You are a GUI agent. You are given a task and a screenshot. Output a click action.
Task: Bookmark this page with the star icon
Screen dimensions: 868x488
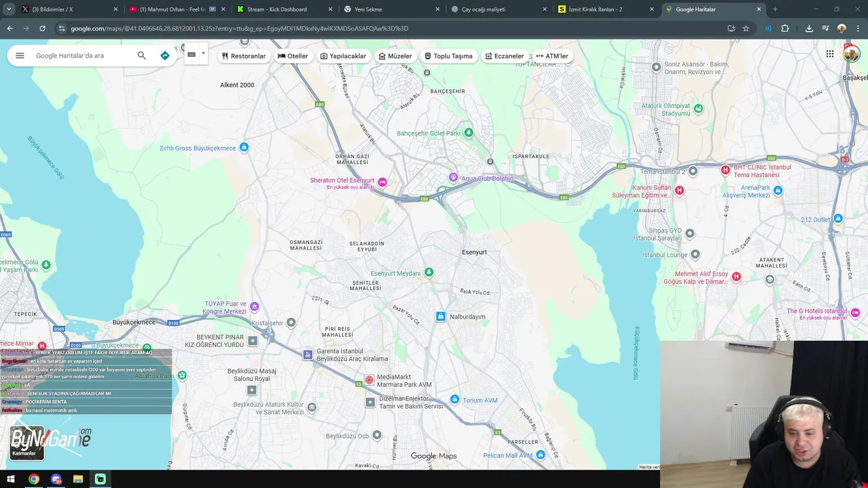tap(746, 28)
